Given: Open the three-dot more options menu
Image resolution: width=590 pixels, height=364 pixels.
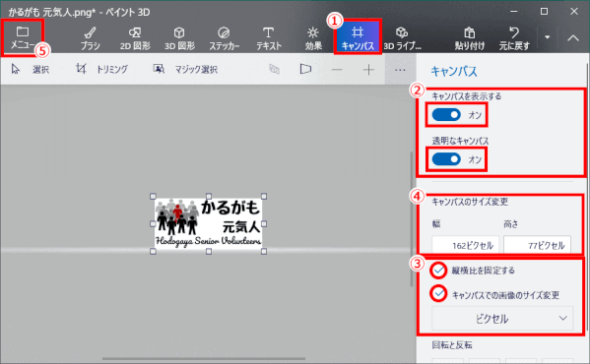Looking at the screenshot, I should click(x=400, y=70).
